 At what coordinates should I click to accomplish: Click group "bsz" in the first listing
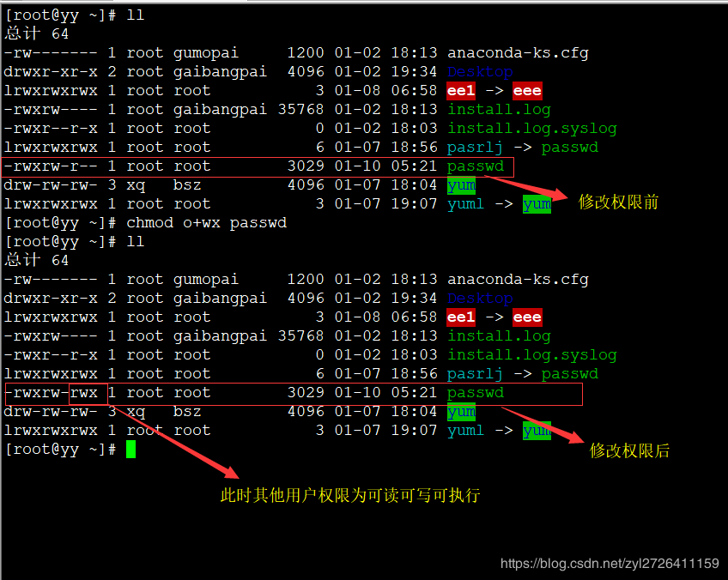point(187,185)
